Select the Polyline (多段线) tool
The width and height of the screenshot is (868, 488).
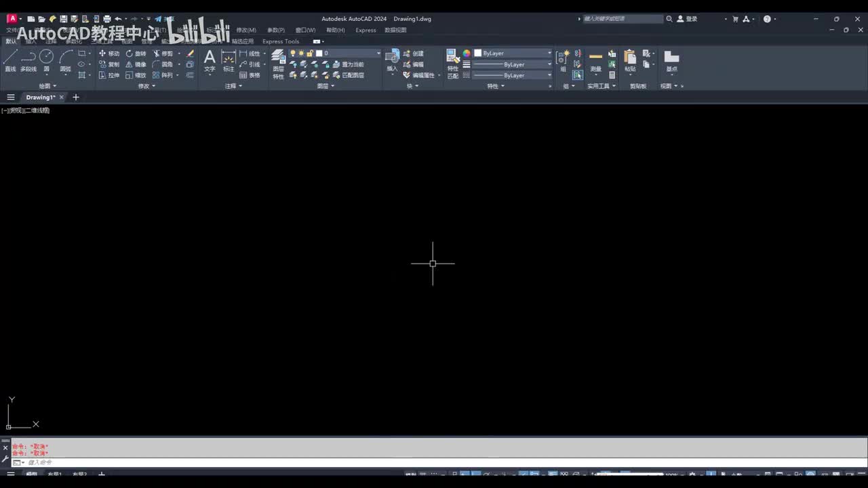click(x=28, y=60)
